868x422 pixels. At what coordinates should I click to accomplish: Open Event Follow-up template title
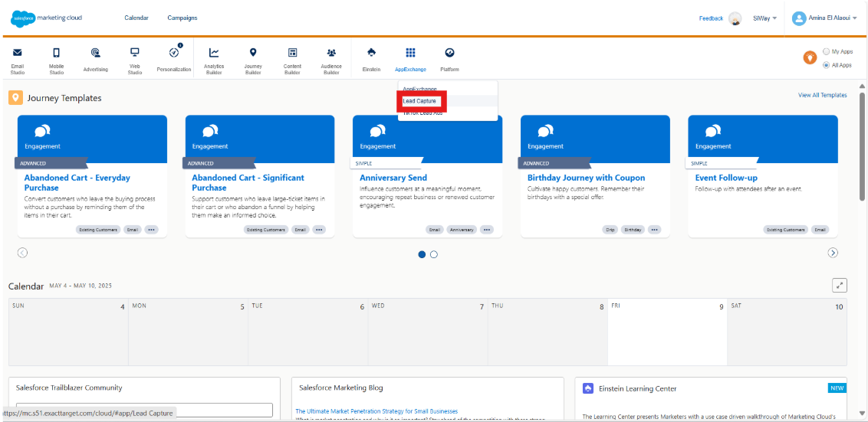[x=726, y=178]
